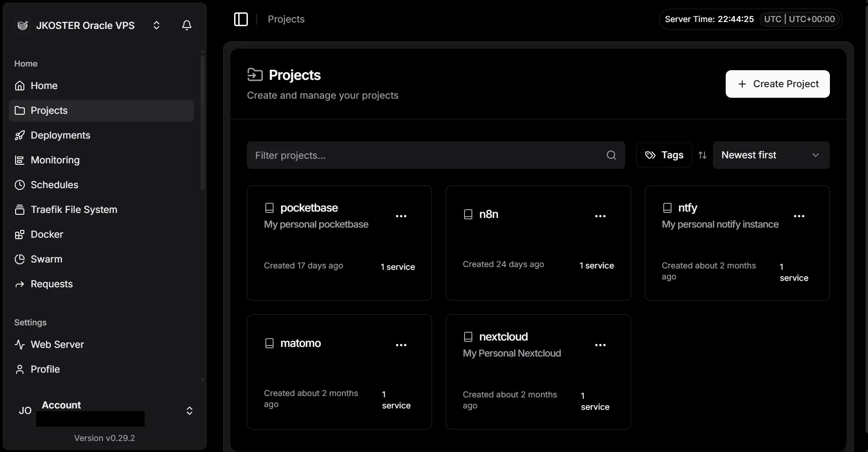
Task: Click 'My personal pocketbase' description
Action: [316, 224]
